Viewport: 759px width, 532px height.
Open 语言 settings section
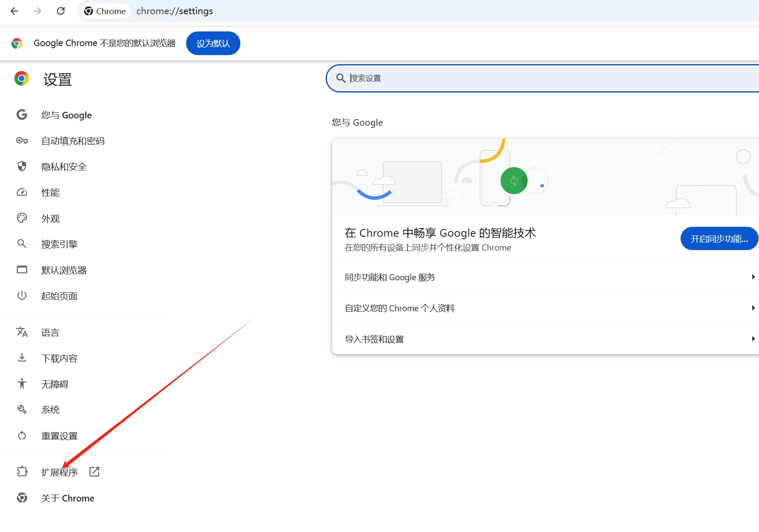coord(50,333)
